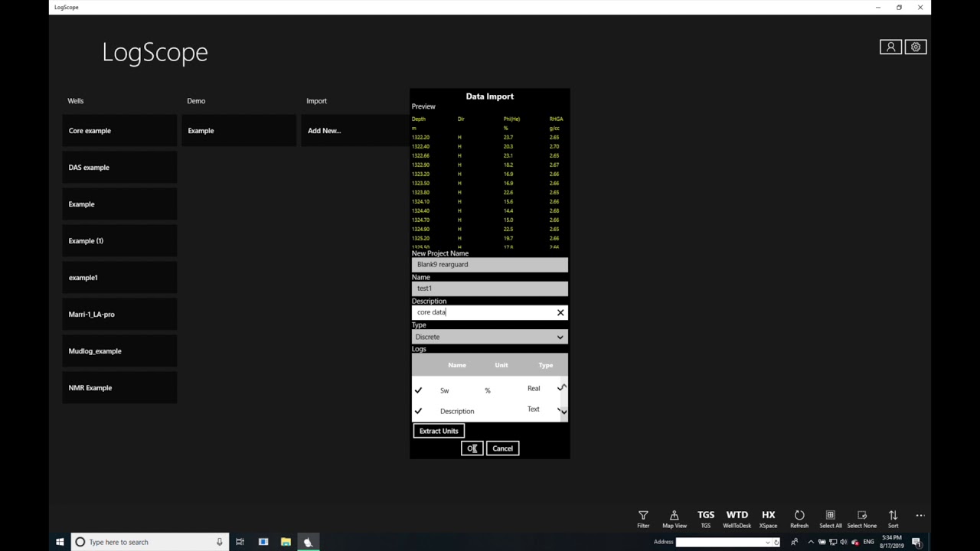Click the refresh button beside the Address bar
This screenshot has width=980, height=551.
pyautogui.click(x=776, y=543)
